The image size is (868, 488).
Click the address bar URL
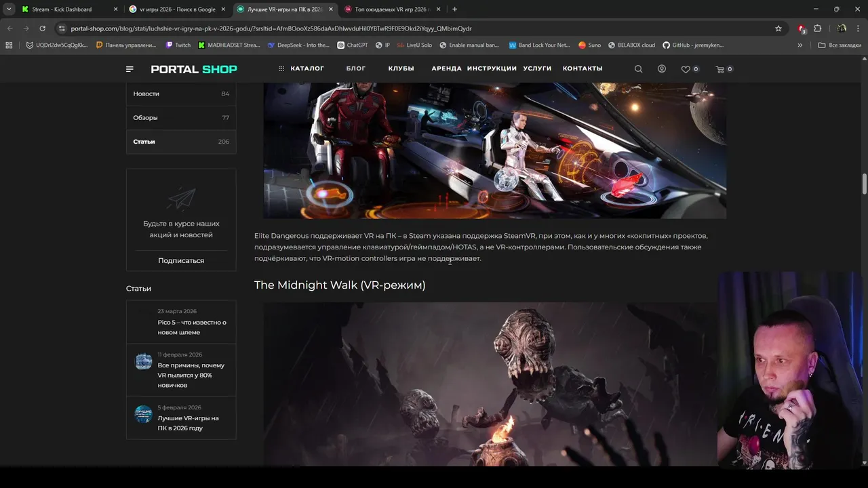(271, 28)
